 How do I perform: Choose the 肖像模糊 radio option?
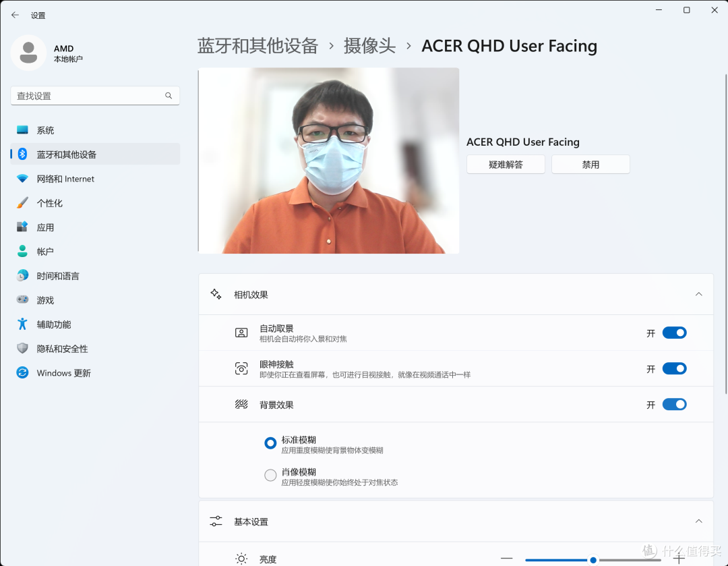pyautogui.click(x=270, y=475)
